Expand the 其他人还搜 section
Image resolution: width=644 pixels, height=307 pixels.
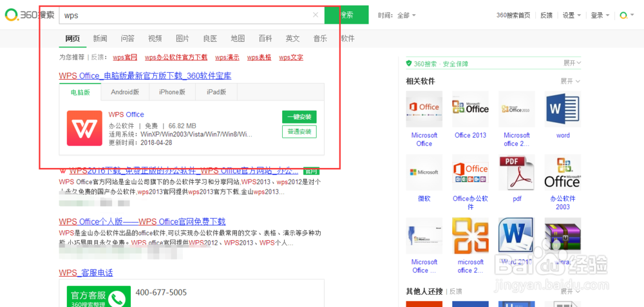pyautogui.click(x=571, y=292)
